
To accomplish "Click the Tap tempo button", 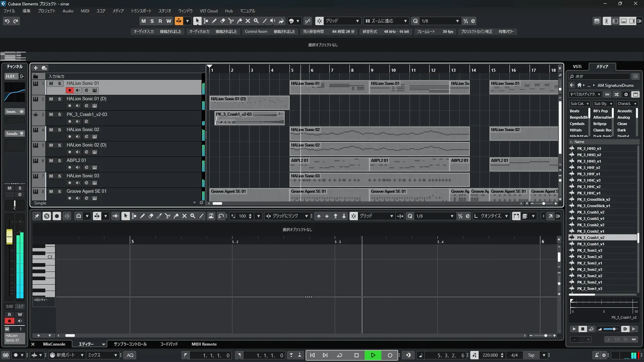I will 531,355.
